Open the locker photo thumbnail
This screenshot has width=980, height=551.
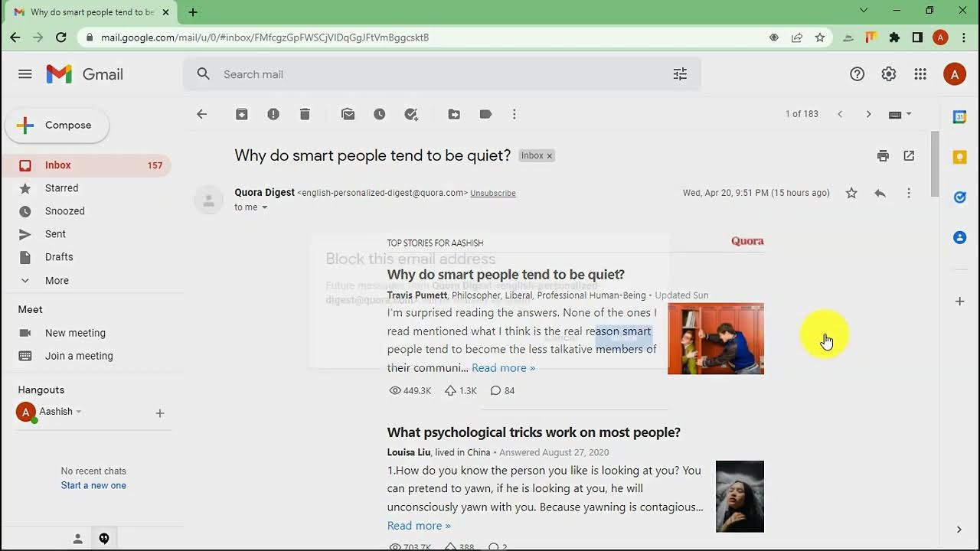[716, 338]
